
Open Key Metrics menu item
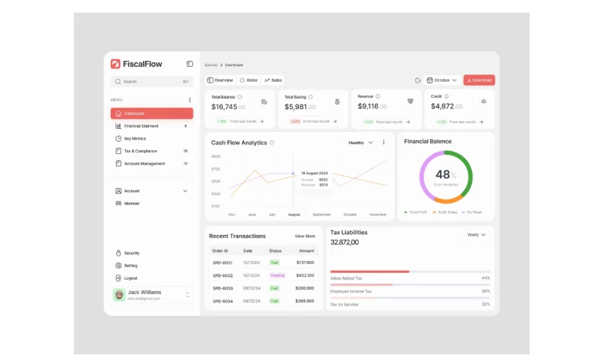pos(152,139)
